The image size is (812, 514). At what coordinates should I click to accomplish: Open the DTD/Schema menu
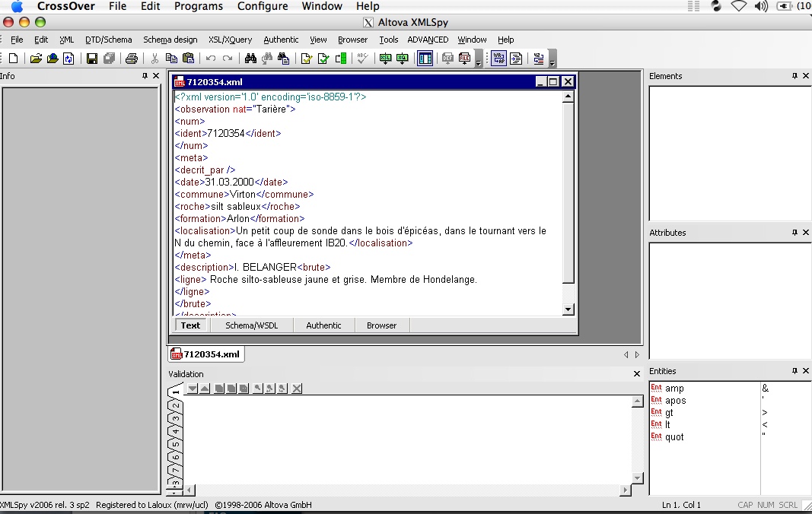coord(108,40)
